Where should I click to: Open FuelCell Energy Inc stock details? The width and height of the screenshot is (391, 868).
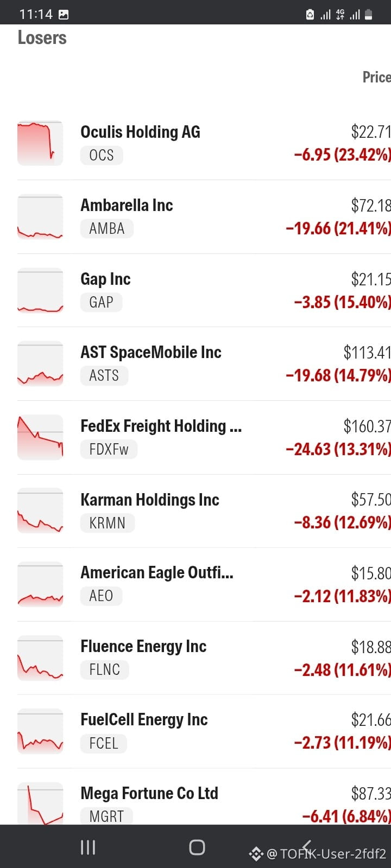click(204, 731)
